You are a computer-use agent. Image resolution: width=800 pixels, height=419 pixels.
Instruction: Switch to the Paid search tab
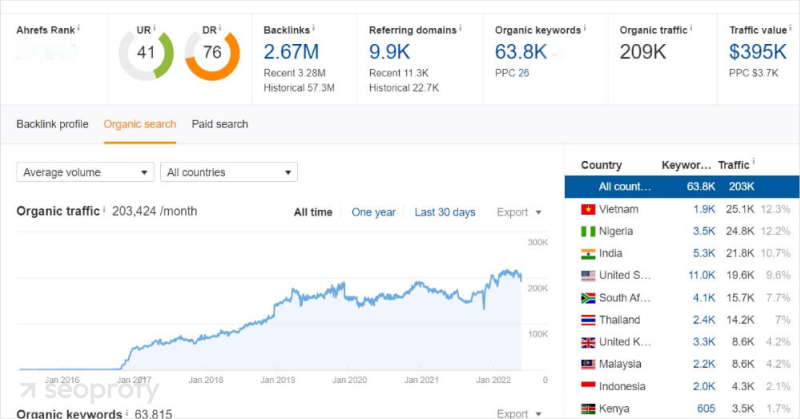(x=220, y=124)
